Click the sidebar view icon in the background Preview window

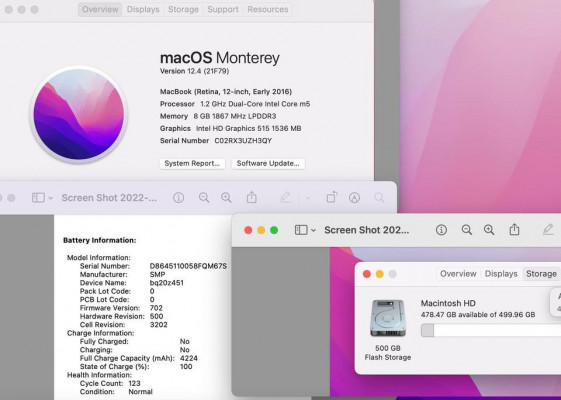[x=38, y=197]
